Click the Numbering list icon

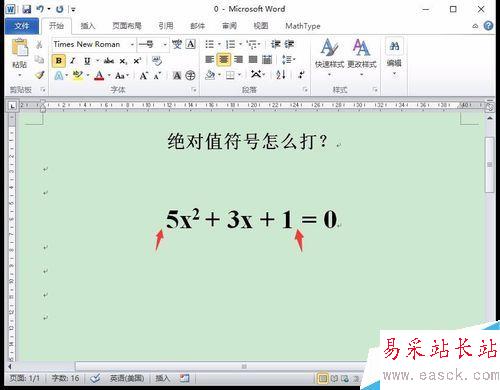pos(230,44)
